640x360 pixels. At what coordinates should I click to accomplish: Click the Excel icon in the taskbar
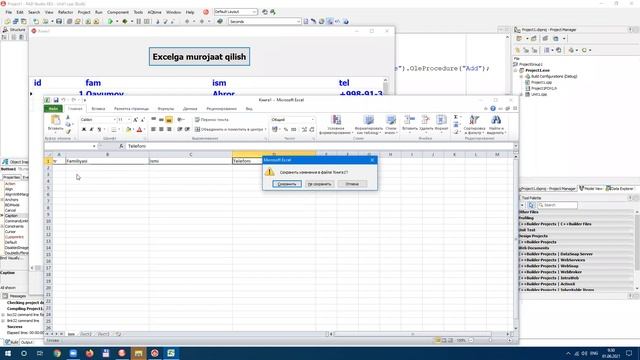(x=171, y=353)
